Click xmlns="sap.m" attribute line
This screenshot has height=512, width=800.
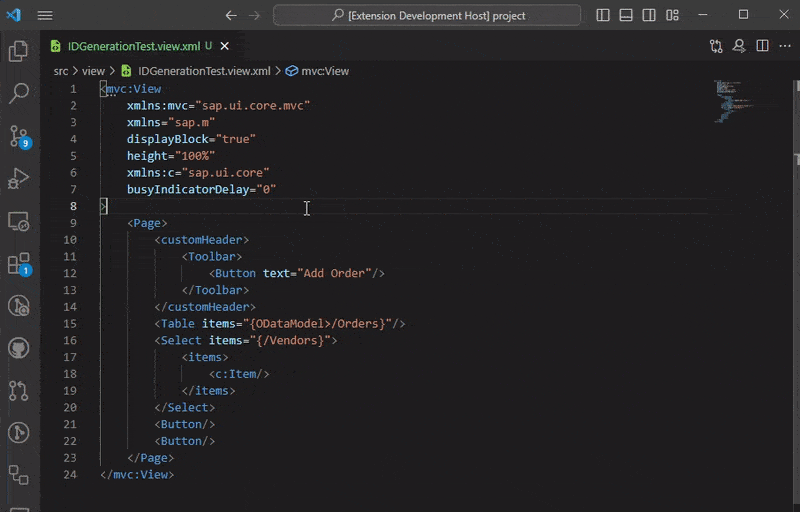171,122
